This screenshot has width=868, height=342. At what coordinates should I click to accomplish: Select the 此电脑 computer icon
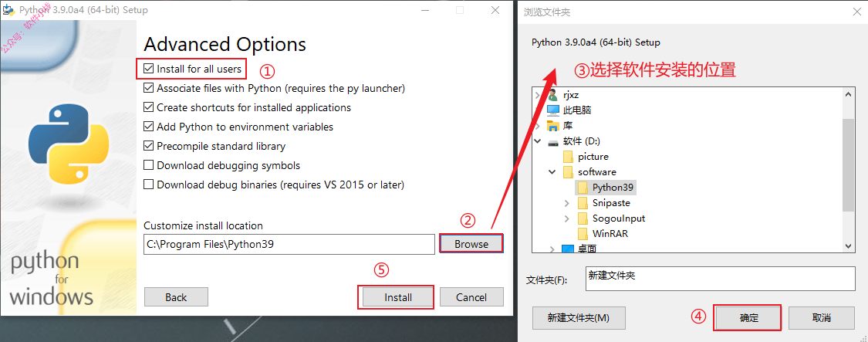(553, 110)
